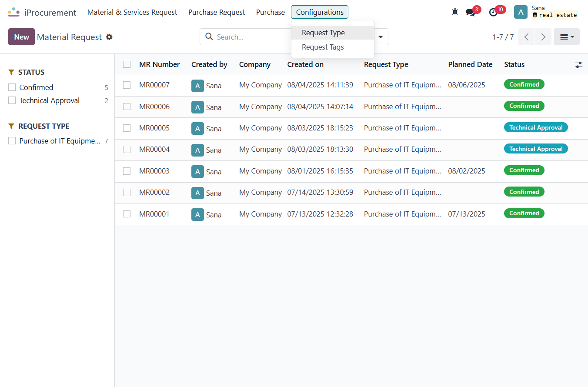Open the activities clock icon

coord(493,12)
